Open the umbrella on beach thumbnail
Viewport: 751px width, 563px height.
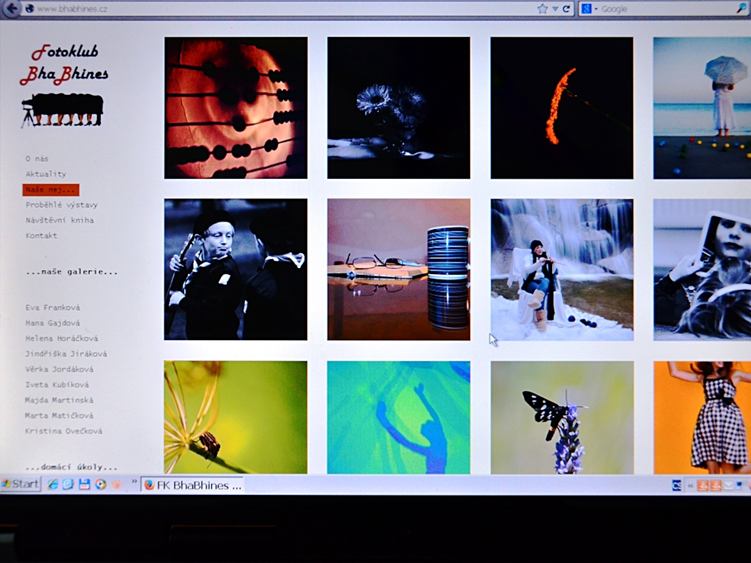click(x=702, y=108)
